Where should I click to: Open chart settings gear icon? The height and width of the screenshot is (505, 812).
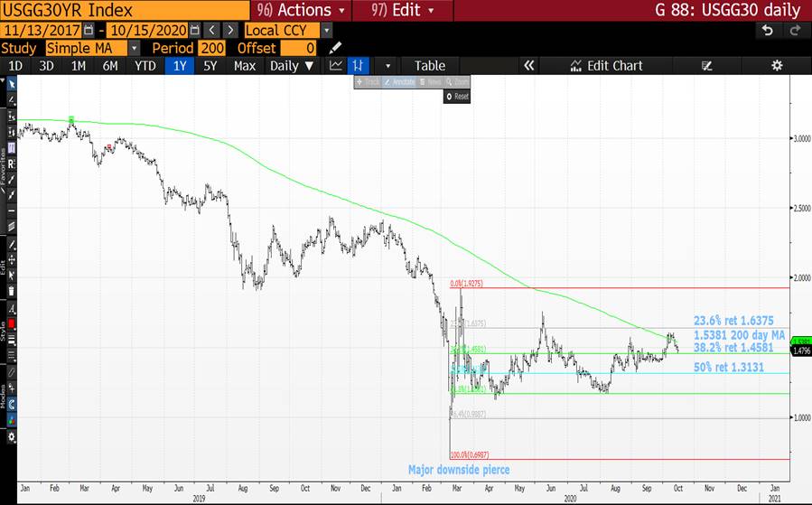click(776, 66)
